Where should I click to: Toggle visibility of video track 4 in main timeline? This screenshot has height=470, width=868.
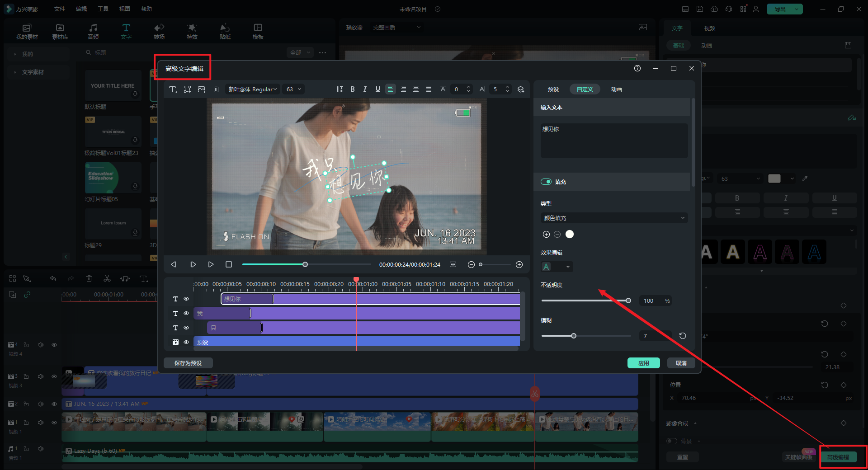point(54,345)
